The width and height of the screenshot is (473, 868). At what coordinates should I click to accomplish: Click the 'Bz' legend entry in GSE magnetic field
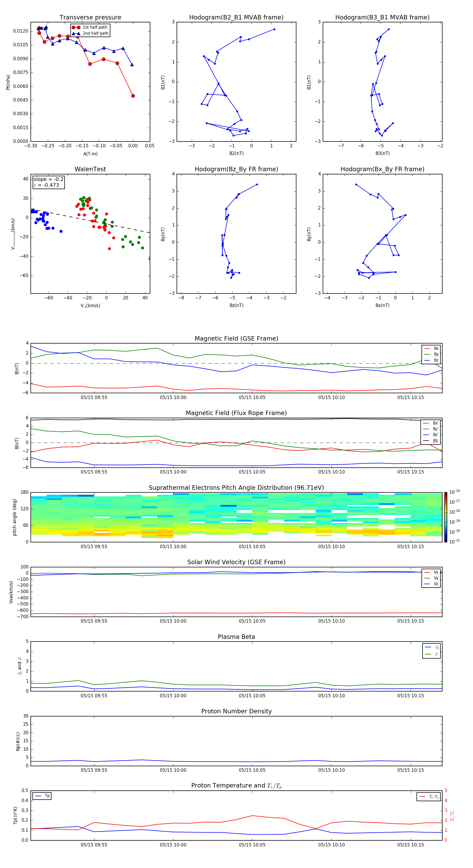[432, 360]
